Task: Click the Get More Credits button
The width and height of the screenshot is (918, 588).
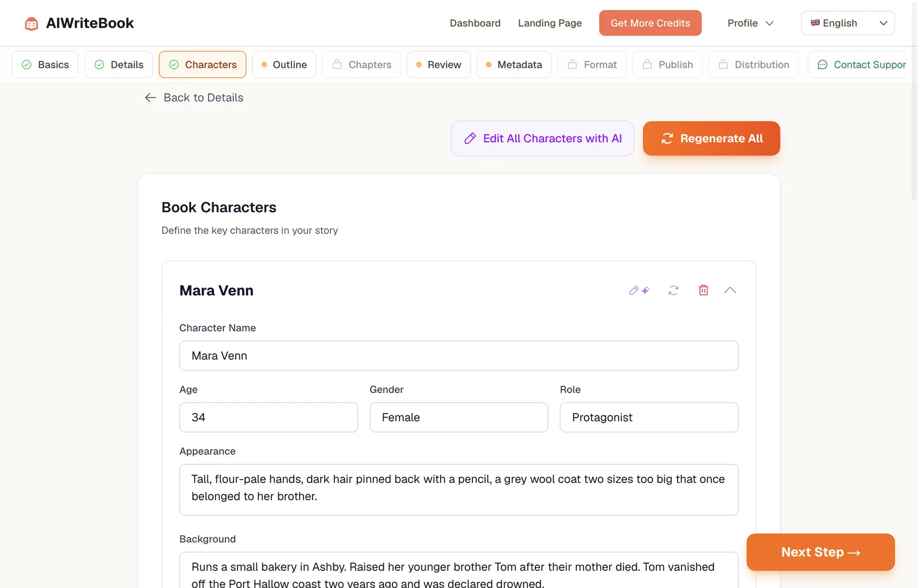Action: pos(650,23)
